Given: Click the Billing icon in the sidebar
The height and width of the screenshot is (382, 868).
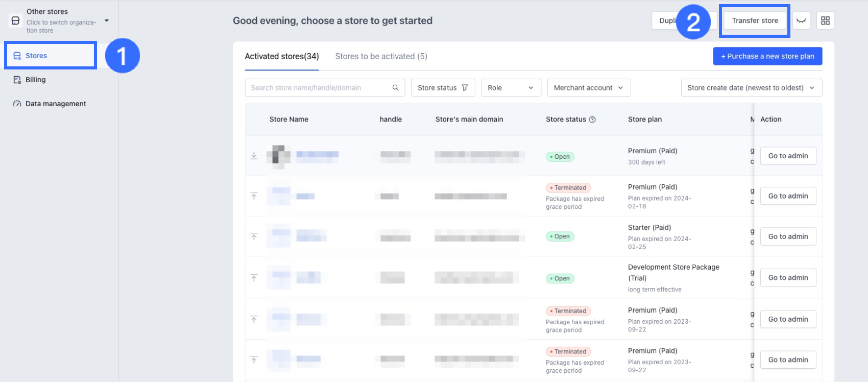Looking at the screenshot, I should pyautogui.click(x=17, y=80).
